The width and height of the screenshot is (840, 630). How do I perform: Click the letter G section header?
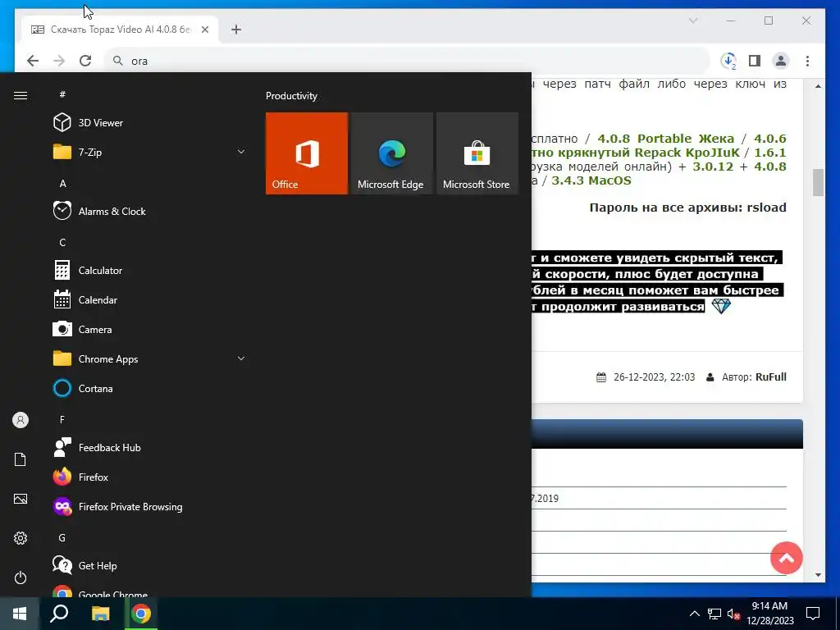(x=62, y=538)
